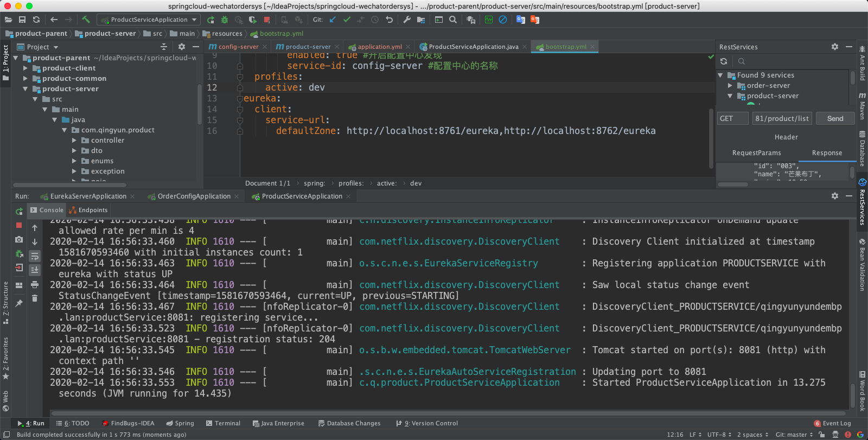Stop the app with the toolbar red square

coord(267,20)
